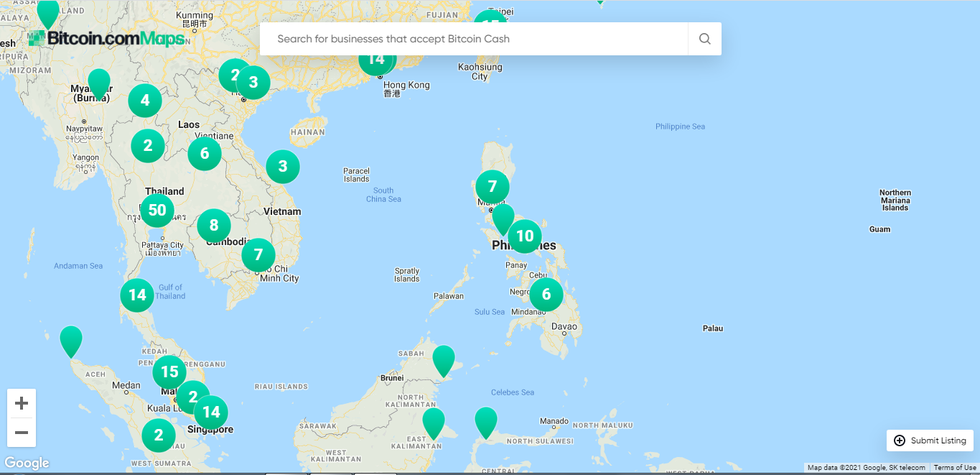Image resolution: width=980 pixels, height=475 pixels.
Task: Select the pin marker in East Kalimantan
Action: pyautogui.click(x=434, y=423)
